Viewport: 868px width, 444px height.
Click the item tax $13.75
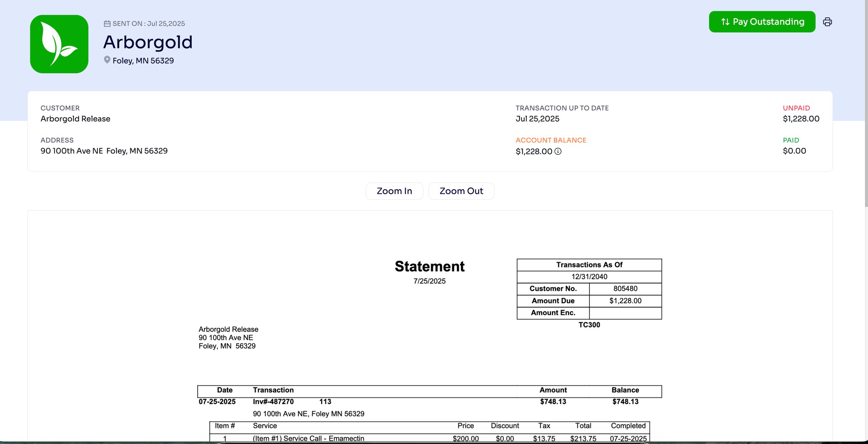[x=544, y=439]
